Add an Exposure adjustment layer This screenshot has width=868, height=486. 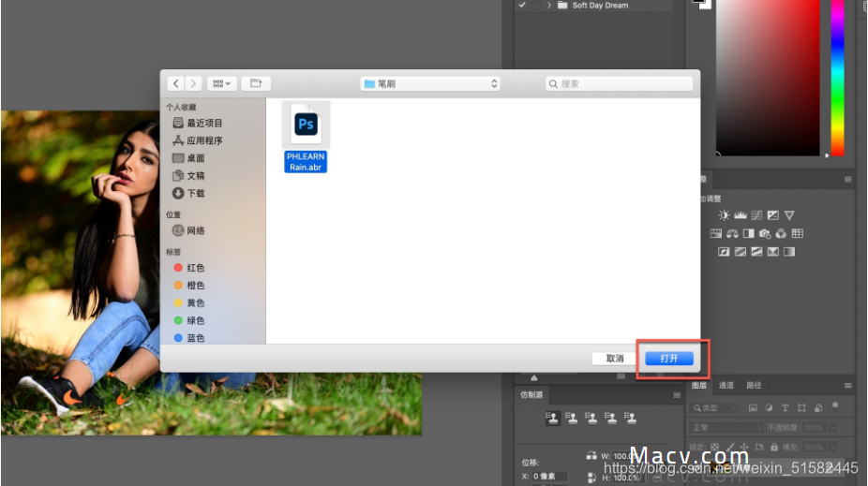772,215
